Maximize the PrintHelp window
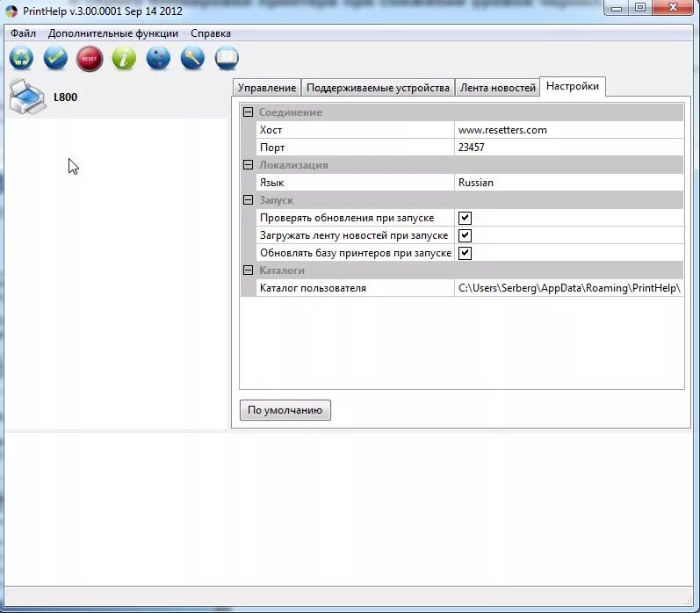Image resolution: width=700 pixels, height=613 pixels. (640, 8)
